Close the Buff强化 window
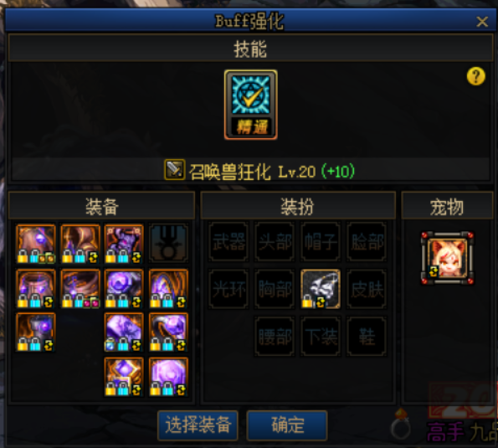The image size is (498, 448). tap(482, 22)
